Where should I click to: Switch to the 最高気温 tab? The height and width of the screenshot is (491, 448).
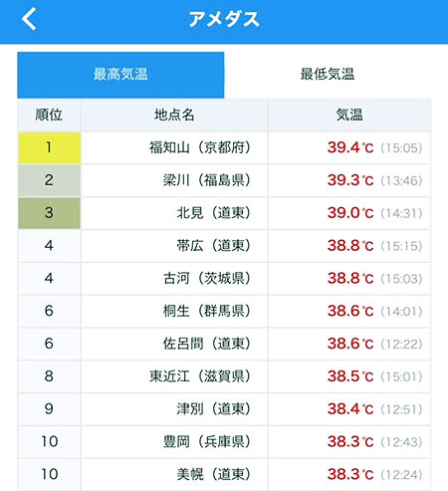[120, 75]
